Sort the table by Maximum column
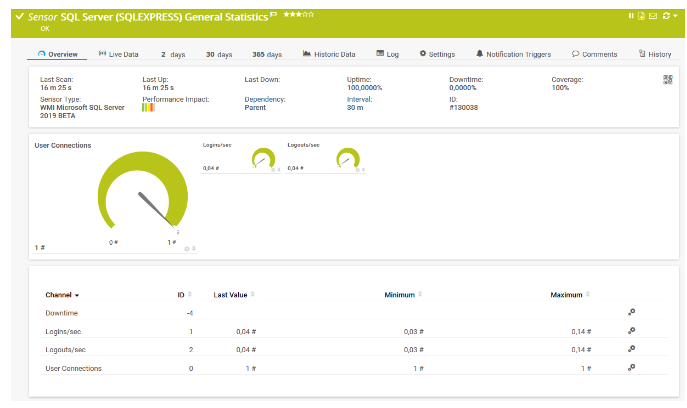The width and height of the screenshot is (687, 408). pyautogui.click(x=570, y=294)
